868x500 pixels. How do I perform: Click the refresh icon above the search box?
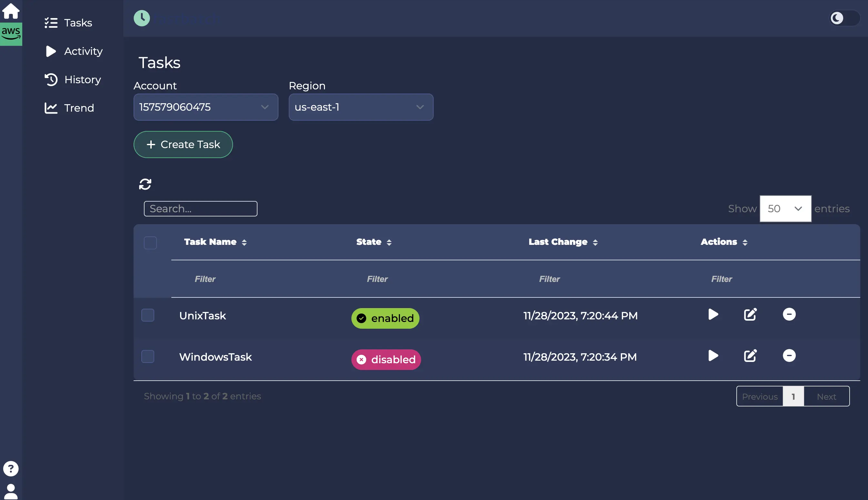click(x=145, y=184)
